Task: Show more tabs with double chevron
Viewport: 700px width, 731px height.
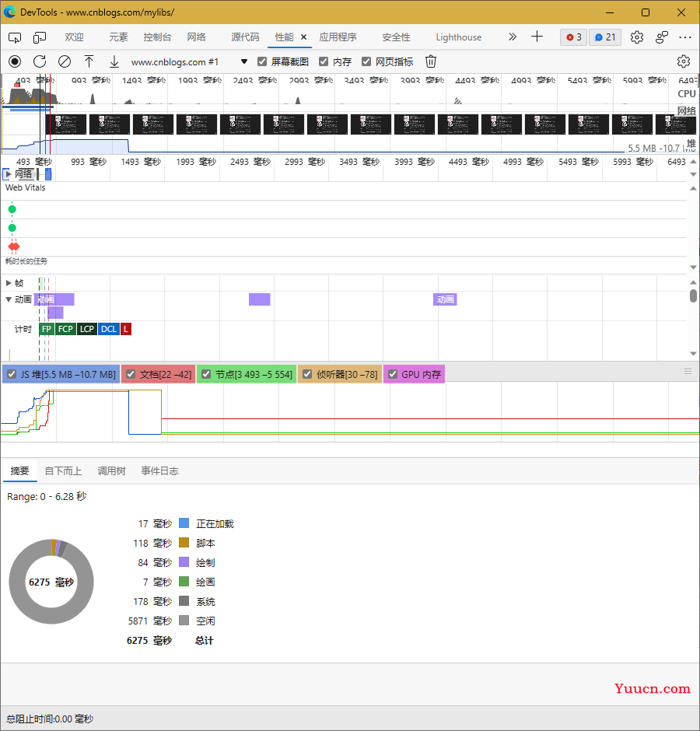Action: [513, 37]
